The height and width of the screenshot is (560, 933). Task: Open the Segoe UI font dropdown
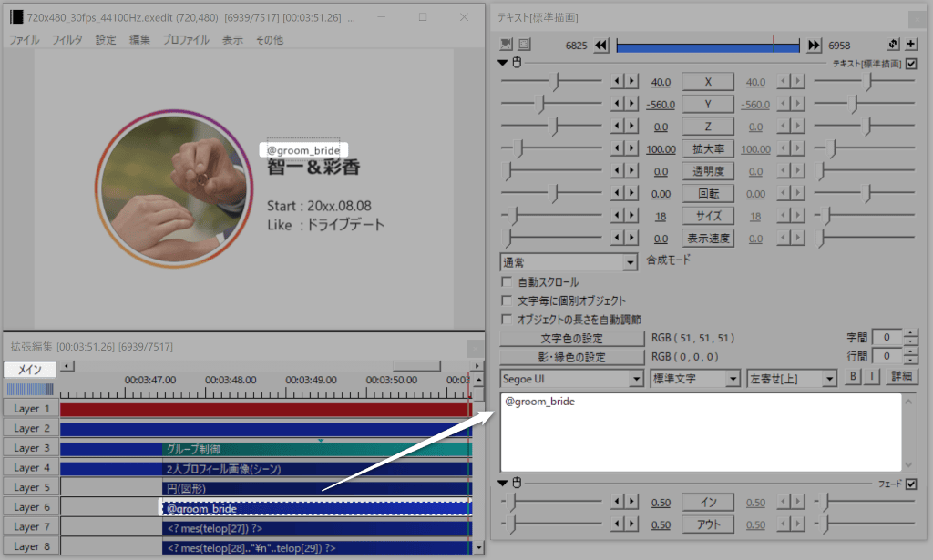point(571,378)
